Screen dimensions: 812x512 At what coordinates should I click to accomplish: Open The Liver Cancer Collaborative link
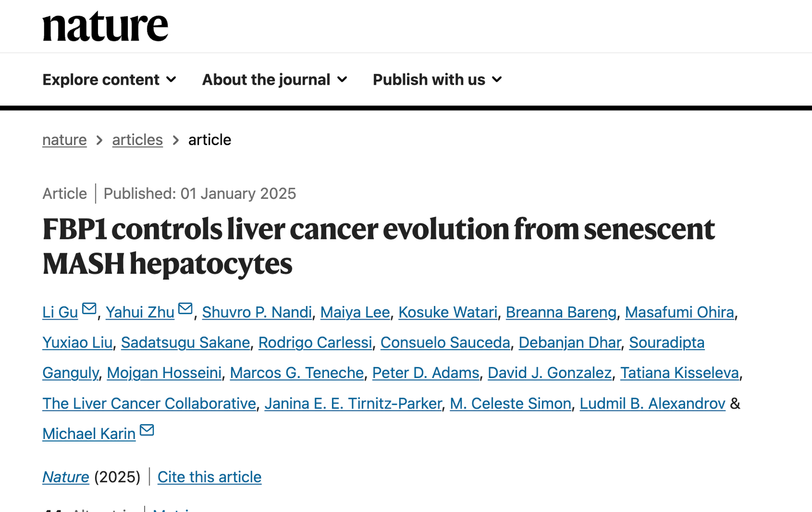(x=149, y=403)
